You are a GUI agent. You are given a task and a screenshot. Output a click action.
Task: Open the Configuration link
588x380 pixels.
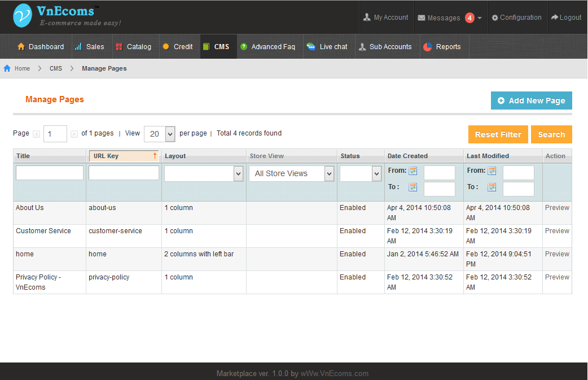[520, 18]
